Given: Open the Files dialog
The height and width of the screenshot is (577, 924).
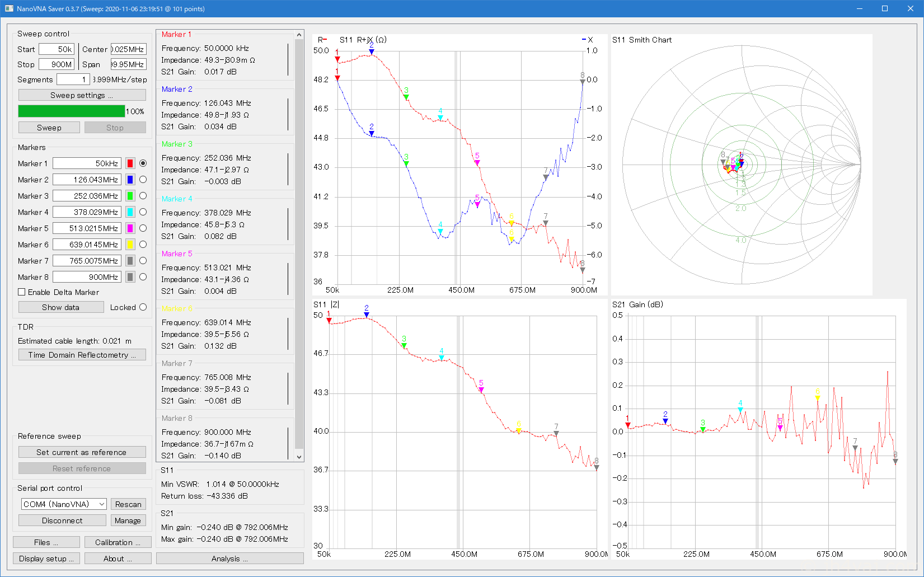Looking at the screenshot, I should [x=46, y=542].
